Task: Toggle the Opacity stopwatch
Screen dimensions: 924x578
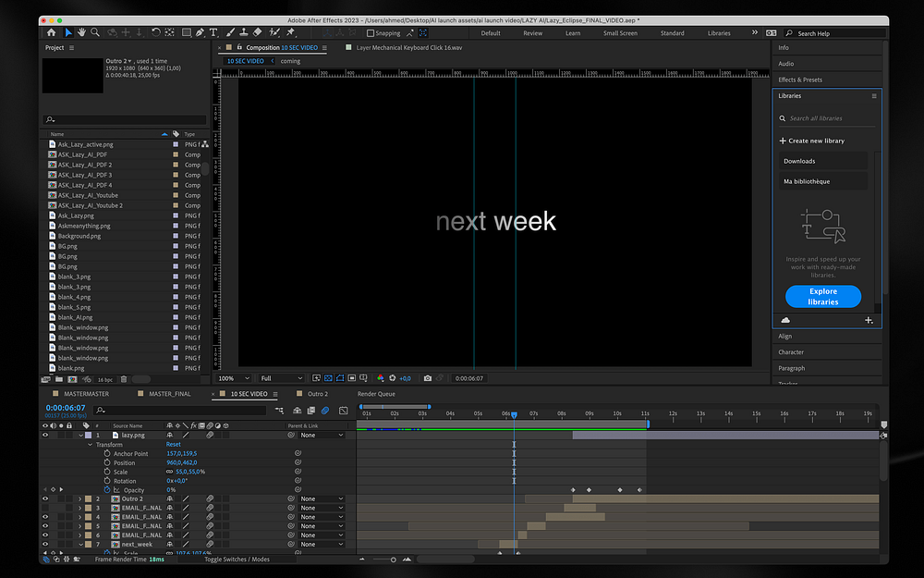Action: coord(107,490)
